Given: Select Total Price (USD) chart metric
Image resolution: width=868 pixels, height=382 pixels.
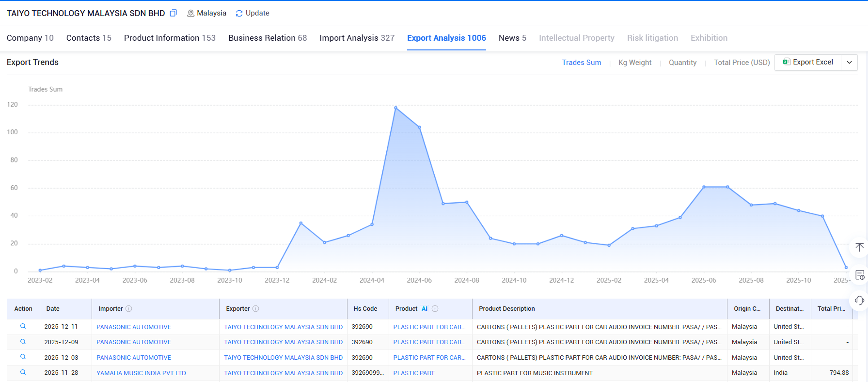Looking at the screenshot, I should [742, 63].
